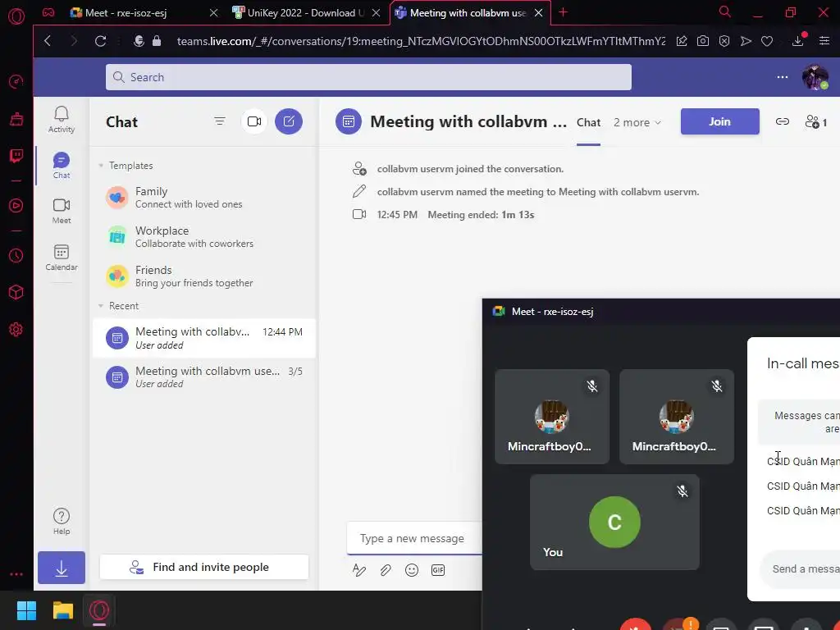Click 'Meeting ended: 1m 13s' entry
The height and width of the screenshot is (630, 840).
point(481,215)
